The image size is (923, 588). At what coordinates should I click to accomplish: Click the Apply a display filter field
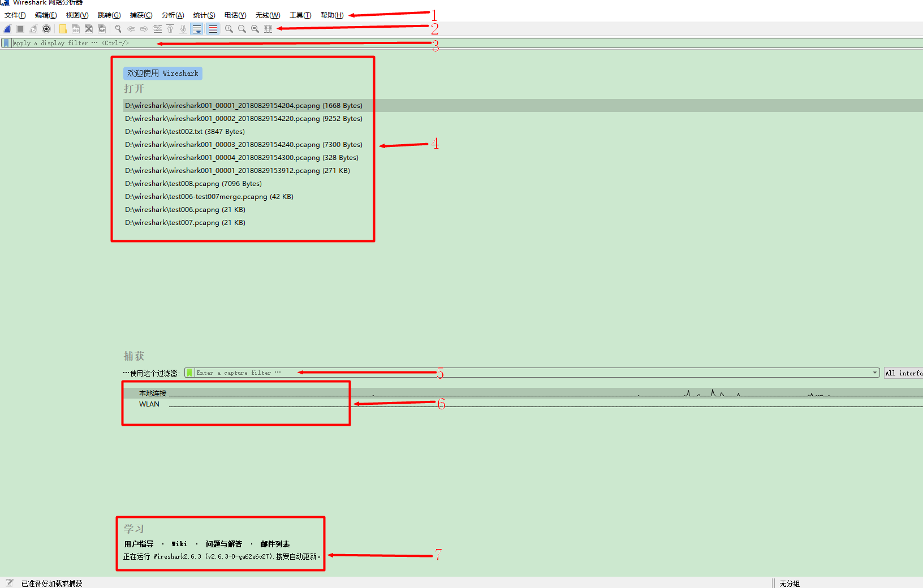[x=467, y=43]
